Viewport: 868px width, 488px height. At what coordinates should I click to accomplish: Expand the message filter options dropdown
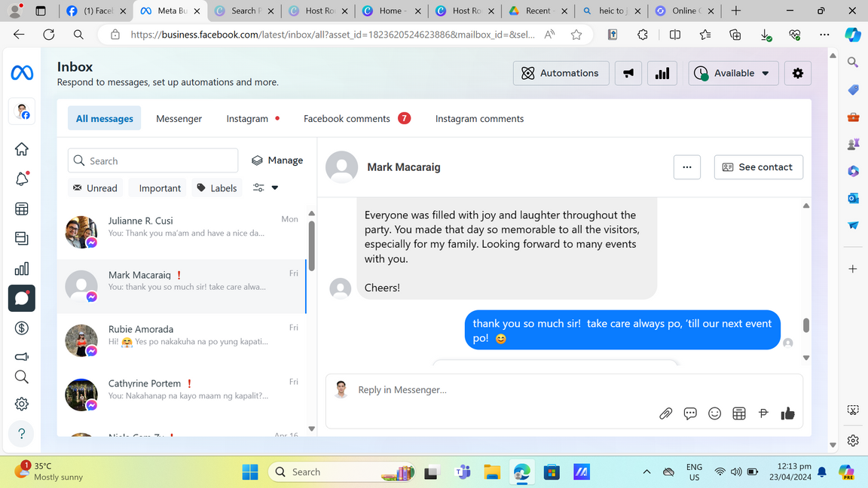266,188
